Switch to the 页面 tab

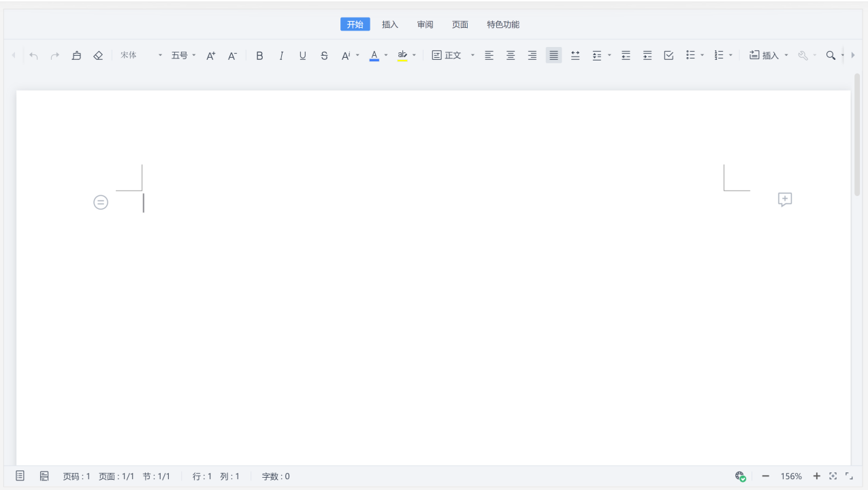click(460, 24)
